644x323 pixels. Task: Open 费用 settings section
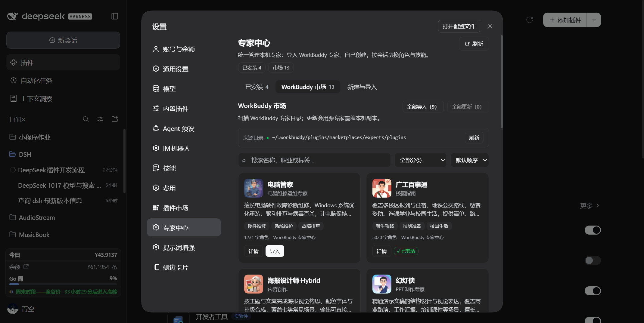[184, 188]
